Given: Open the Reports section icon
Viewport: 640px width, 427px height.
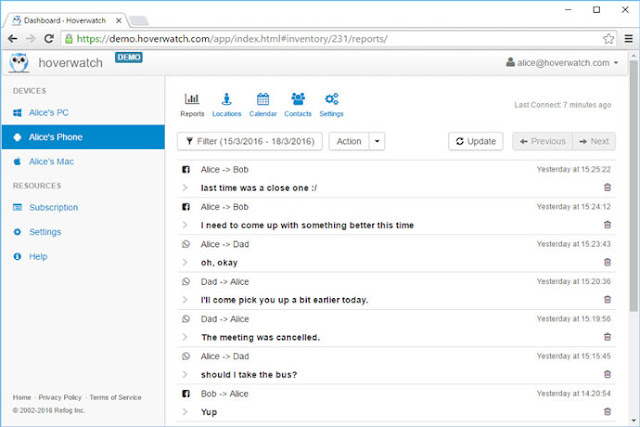Looking at the screenshot, I should tap(192, 105).
